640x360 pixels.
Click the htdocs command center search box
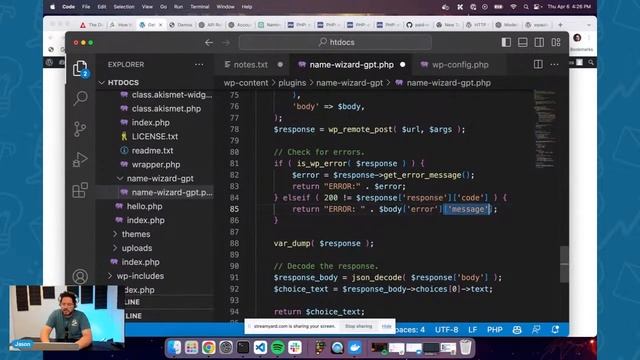pyautogui.click(x=335, y=42)
